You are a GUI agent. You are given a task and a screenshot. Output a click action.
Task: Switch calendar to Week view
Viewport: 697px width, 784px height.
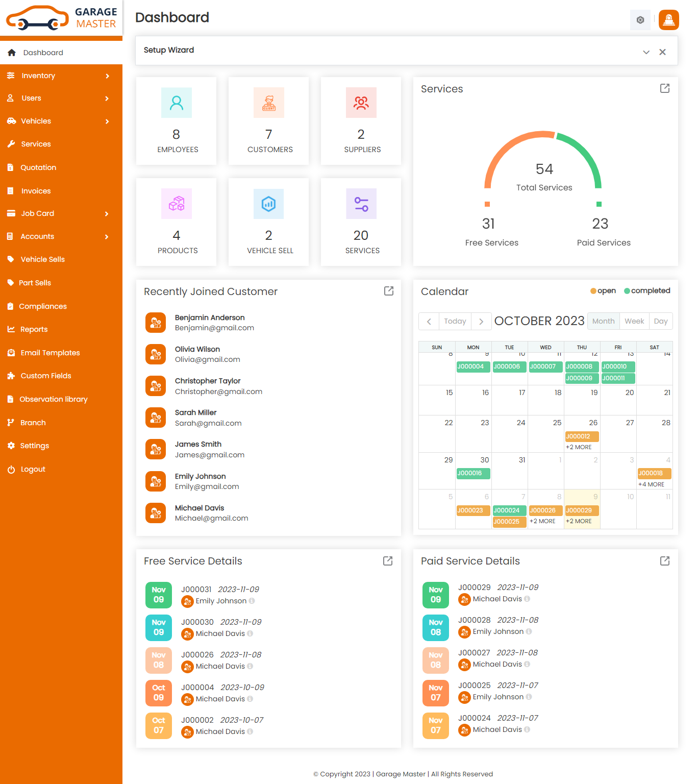[634, 321]
